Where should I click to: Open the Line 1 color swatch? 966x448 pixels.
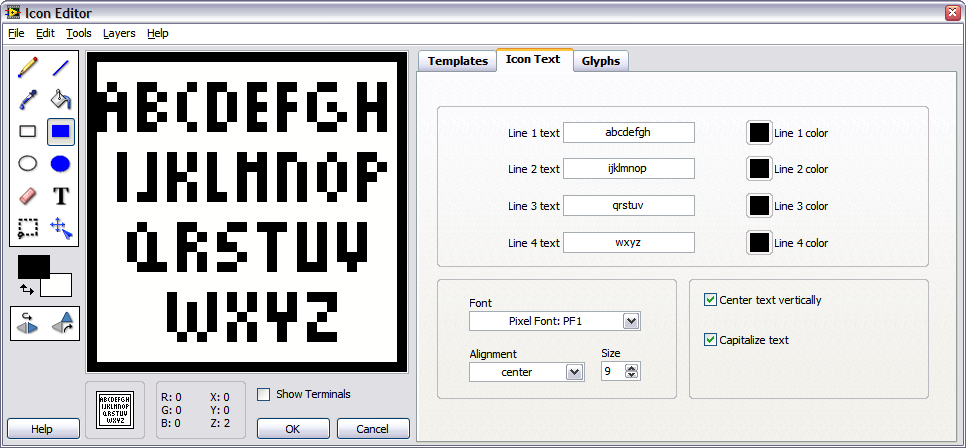(x=759, y=132)
